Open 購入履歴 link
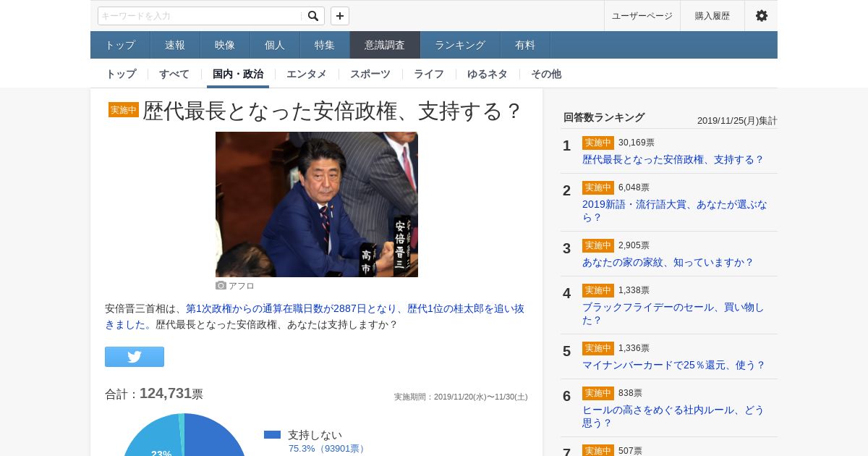This screenshot has width=868, height=456. click(x=712, y=16)
